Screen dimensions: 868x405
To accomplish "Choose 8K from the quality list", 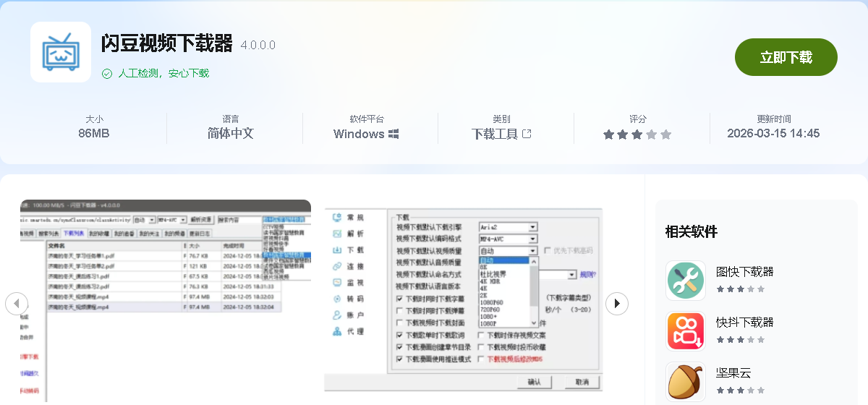I will pyautogui.click(x=484, y=267).
